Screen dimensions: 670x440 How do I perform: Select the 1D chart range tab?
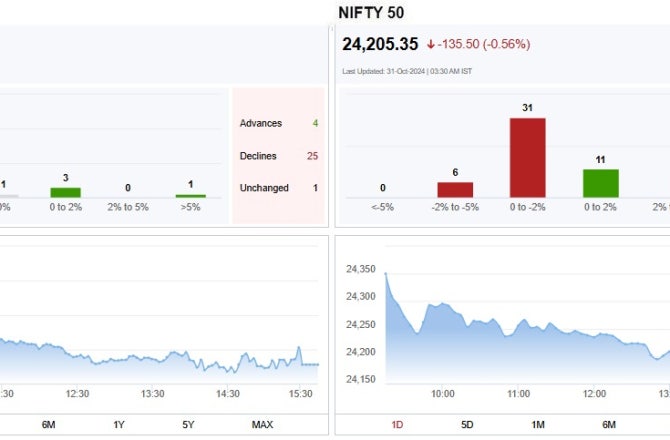(x=397, y=425)
